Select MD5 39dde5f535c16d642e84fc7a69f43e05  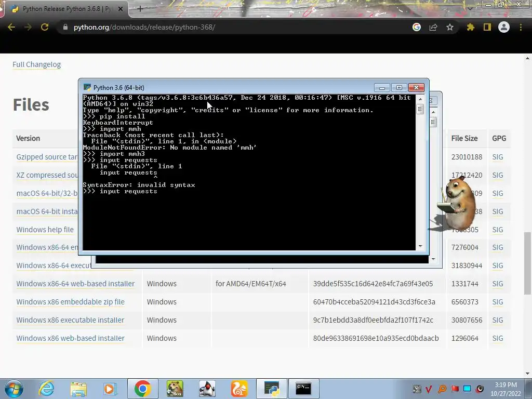[373, 284]
